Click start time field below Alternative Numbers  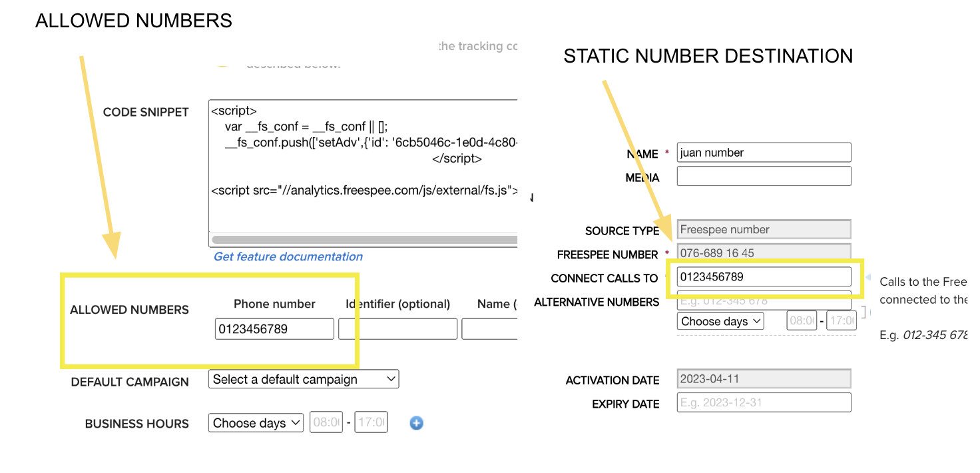click(x=802, y=321)
